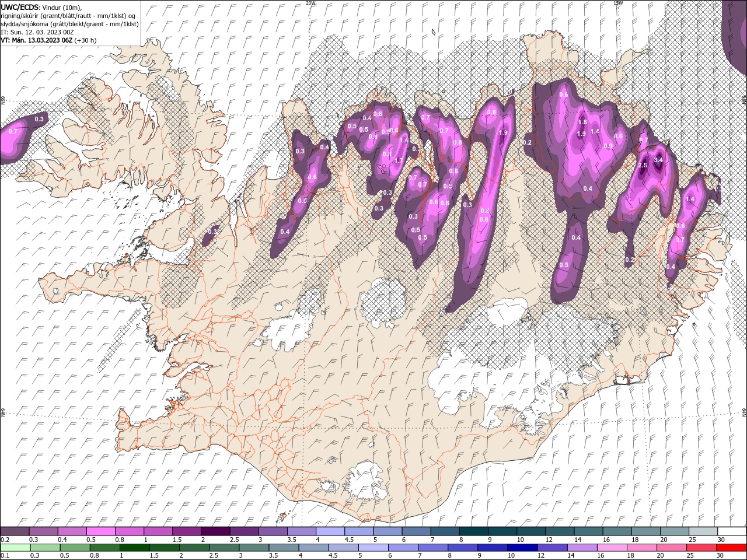This screenshot has width=747, height=560.
Task: Click the slydda/snjókoma description line
Action: 69,24
